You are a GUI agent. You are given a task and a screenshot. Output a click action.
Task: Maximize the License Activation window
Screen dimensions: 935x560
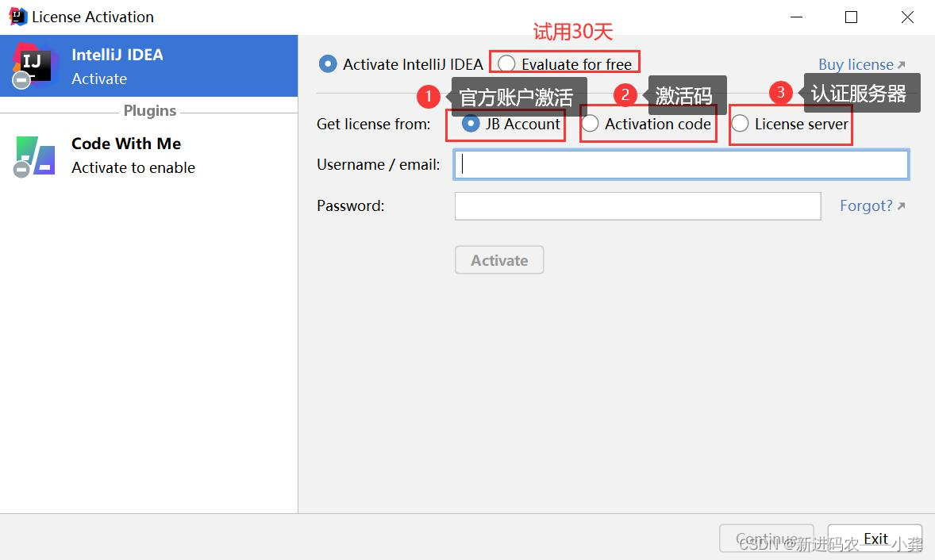click(x=851, y=17)
